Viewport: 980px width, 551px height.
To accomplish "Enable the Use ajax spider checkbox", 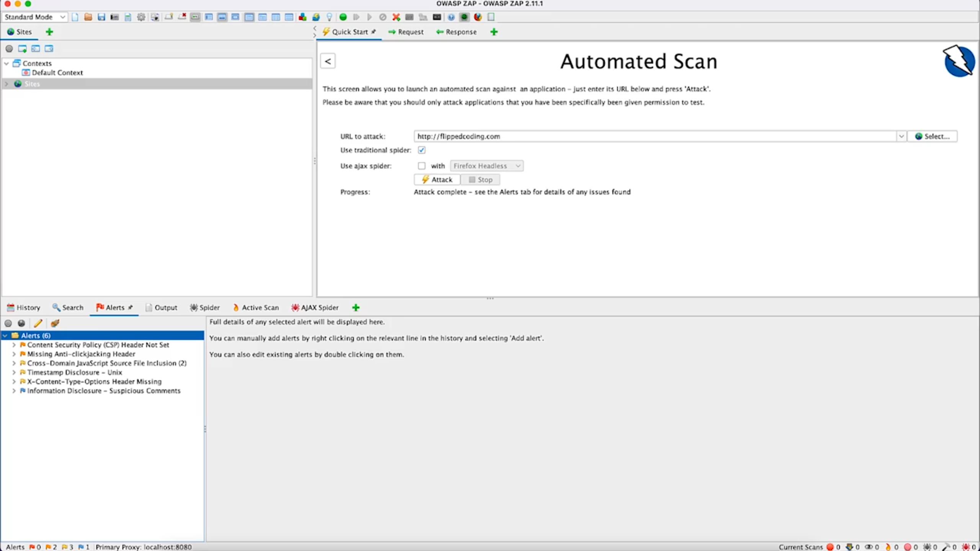I will click(421, 166).
